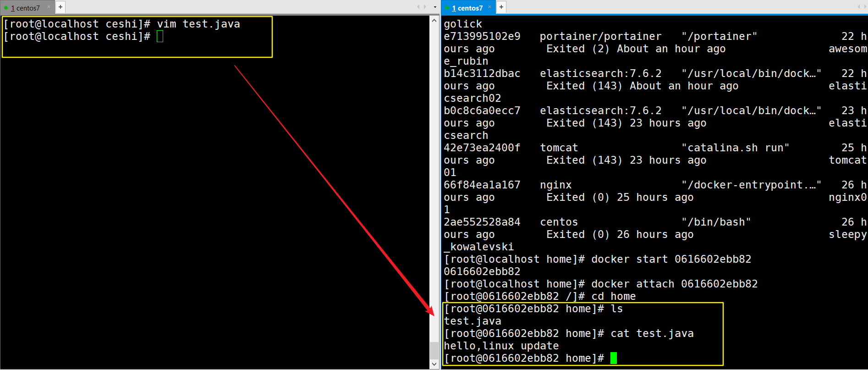Add a new tab in left pane

(60, 7)
